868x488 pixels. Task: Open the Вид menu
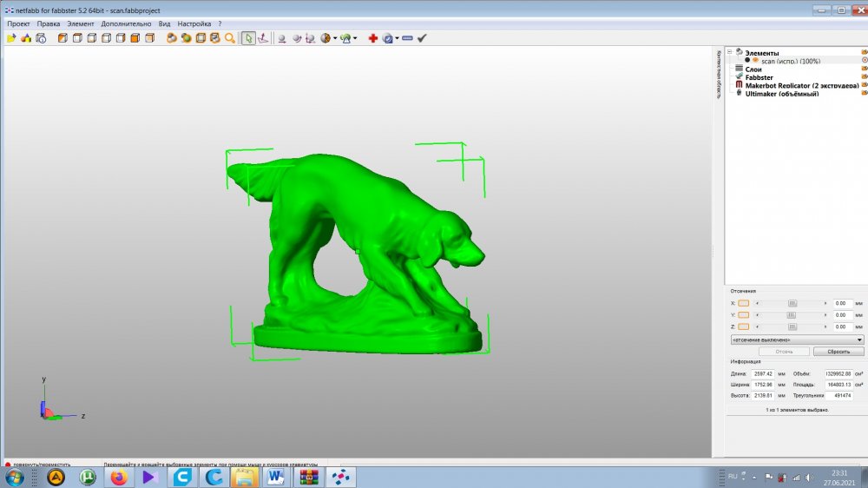[164, 23]
